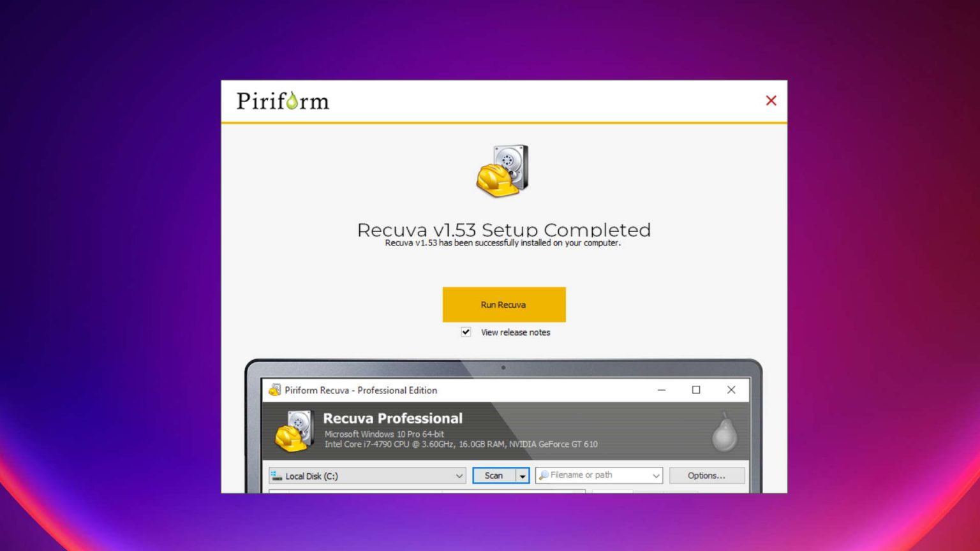The width and height of the screenshot is (980, 551).
Task: Minimize the Recuva Professional preview window
Action: point(662,390)
